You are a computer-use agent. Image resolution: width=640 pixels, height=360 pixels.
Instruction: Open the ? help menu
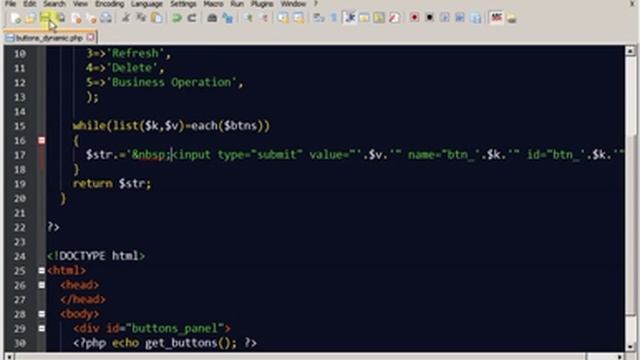[316, 4]
